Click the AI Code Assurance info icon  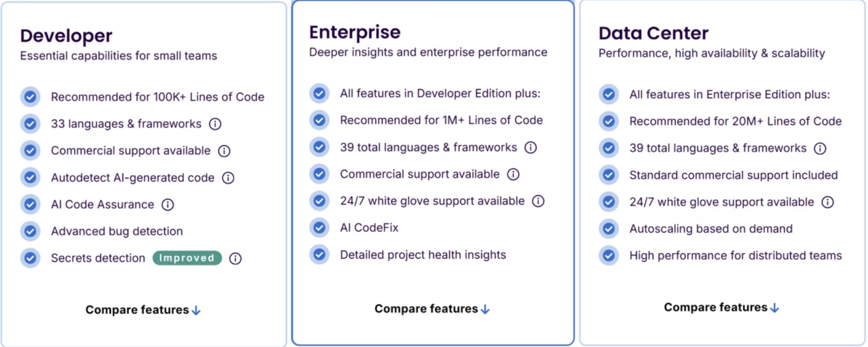click(x=168, y=205)
